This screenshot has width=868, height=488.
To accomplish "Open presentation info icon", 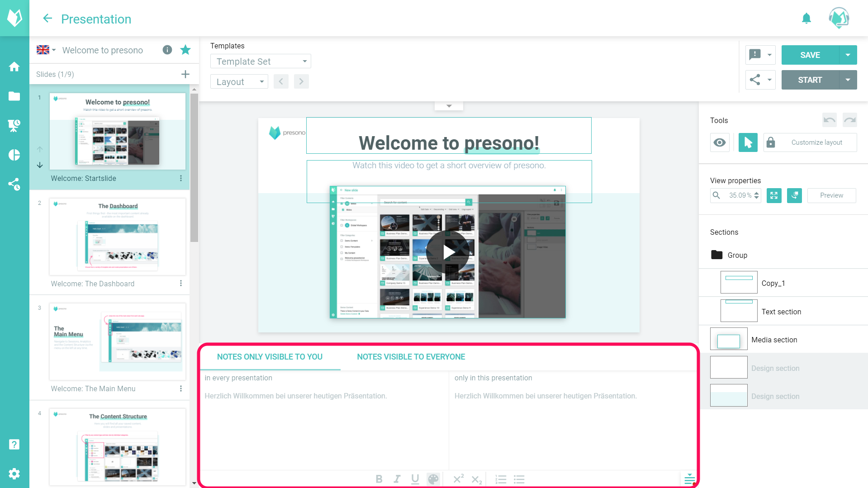I will [167, 50].
